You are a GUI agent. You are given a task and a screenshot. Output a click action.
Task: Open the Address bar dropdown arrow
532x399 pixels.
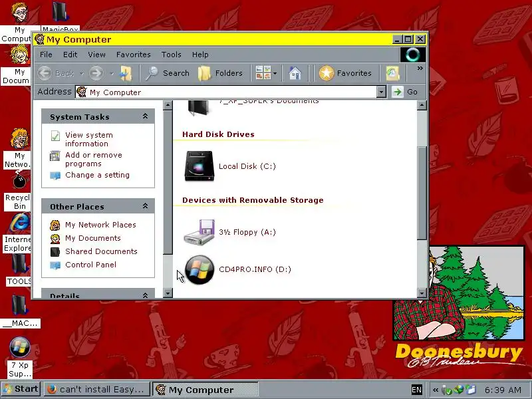pyautogui.click(x=381, y=92)
